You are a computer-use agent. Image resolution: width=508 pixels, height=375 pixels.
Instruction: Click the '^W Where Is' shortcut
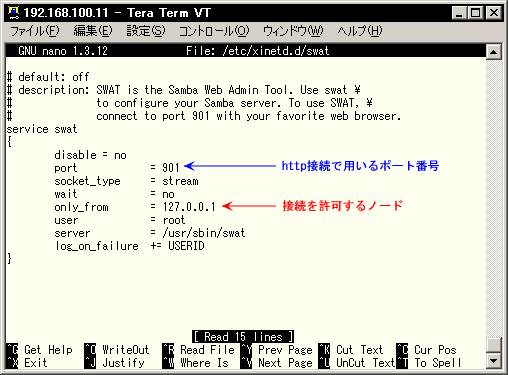[196, 363]
